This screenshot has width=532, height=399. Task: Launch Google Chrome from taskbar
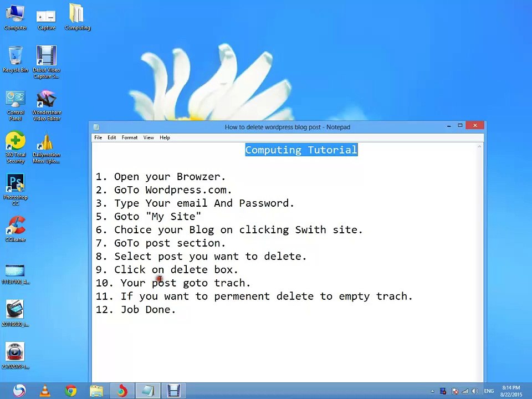coord(70,391)
